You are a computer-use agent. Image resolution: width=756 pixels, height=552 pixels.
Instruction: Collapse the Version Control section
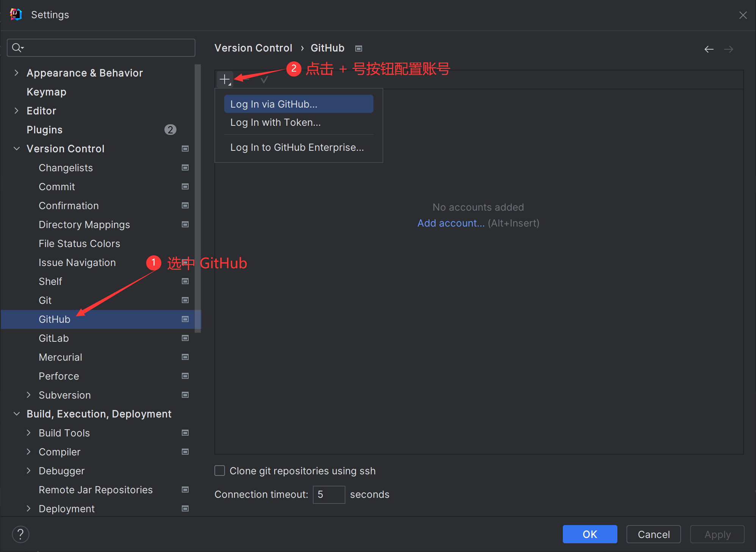(16, 149)
